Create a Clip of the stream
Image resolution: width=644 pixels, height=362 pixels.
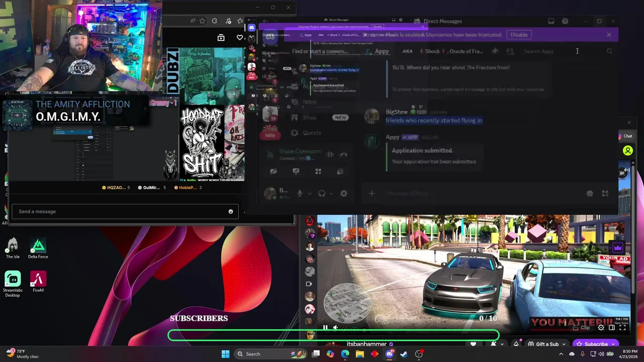[582, 328]
